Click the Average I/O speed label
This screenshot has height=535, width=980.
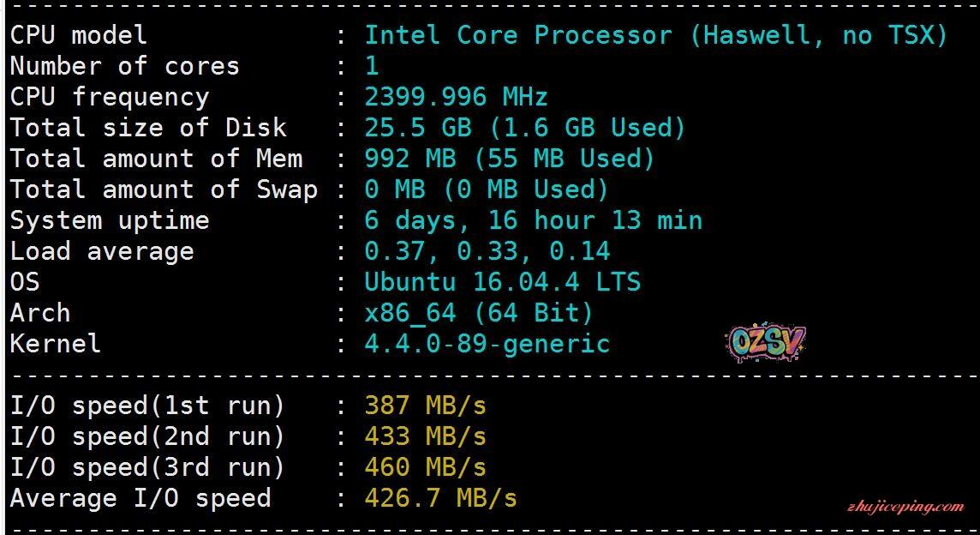point(140,498)
